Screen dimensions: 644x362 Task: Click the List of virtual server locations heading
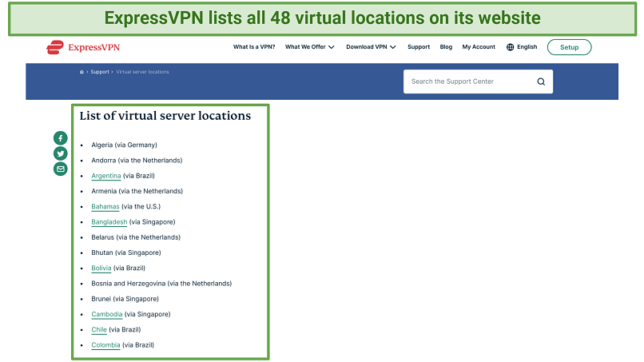(x=165, y=116)
